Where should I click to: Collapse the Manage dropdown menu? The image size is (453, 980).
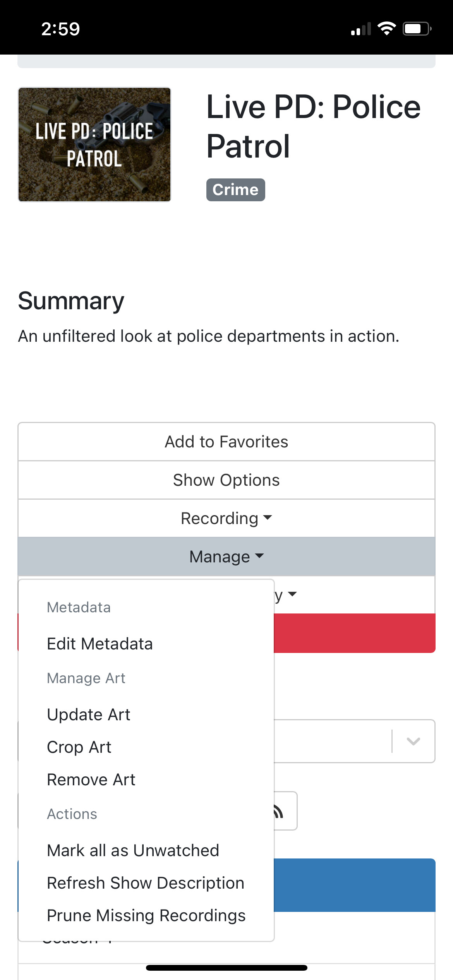point(226,557)
